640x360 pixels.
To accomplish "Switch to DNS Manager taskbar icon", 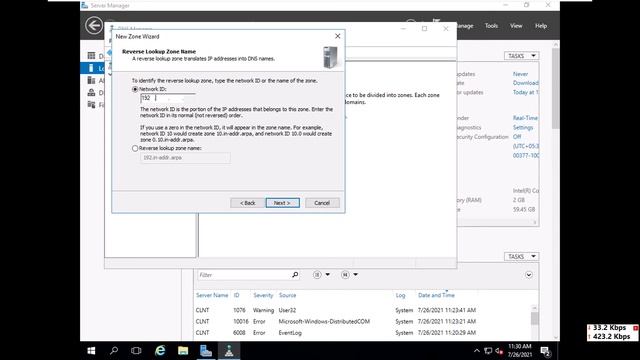I will [229, 351].
